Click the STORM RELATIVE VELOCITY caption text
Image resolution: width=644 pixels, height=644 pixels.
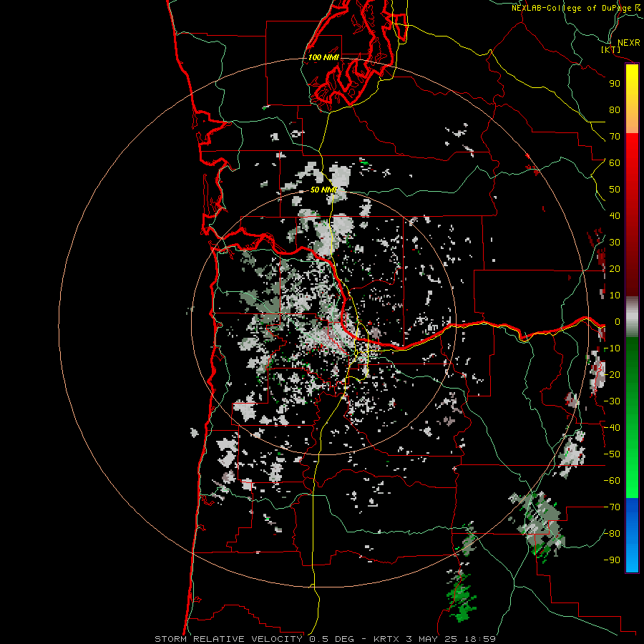(228, 639)
